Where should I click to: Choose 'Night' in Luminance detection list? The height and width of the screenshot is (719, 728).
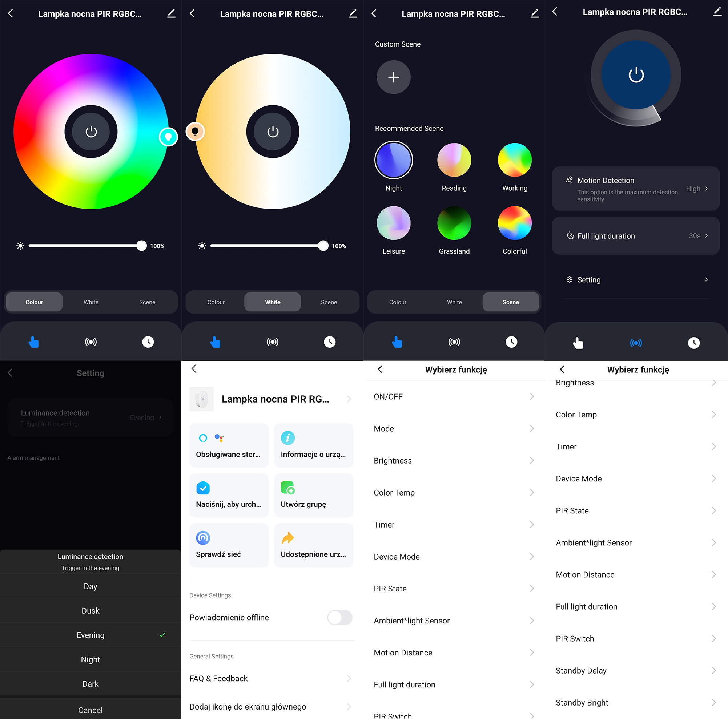pyautogui.click(x=91, y=659)
